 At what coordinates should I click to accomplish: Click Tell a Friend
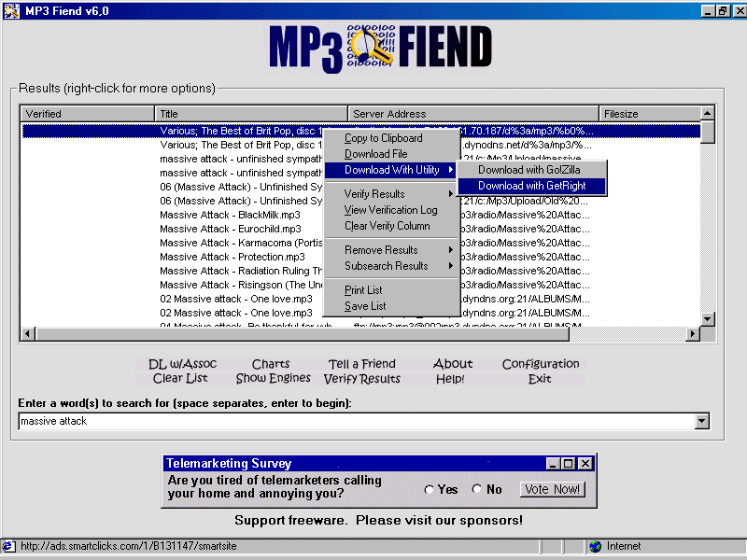click(362, 364)
